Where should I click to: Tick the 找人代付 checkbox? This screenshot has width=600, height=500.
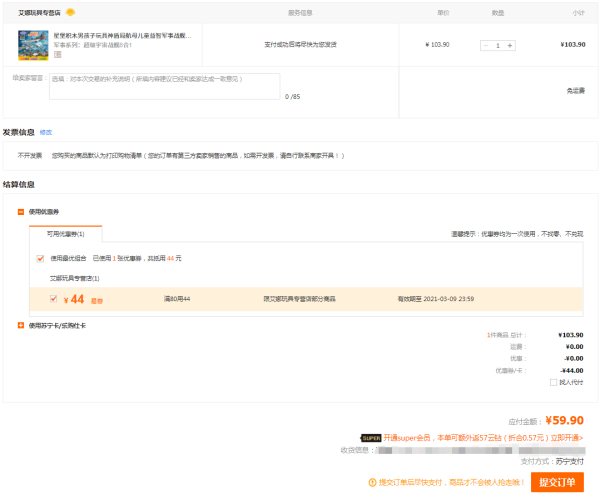(553, 382)
